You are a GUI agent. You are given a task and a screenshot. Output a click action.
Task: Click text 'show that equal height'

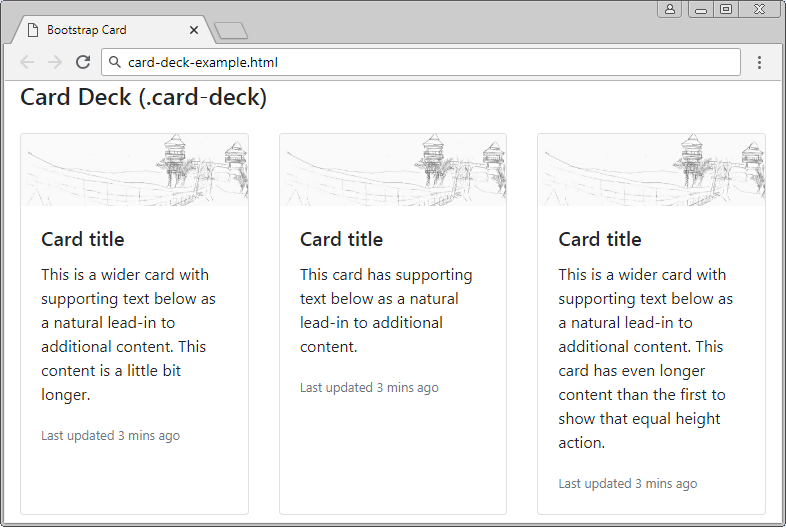point(639,419)
